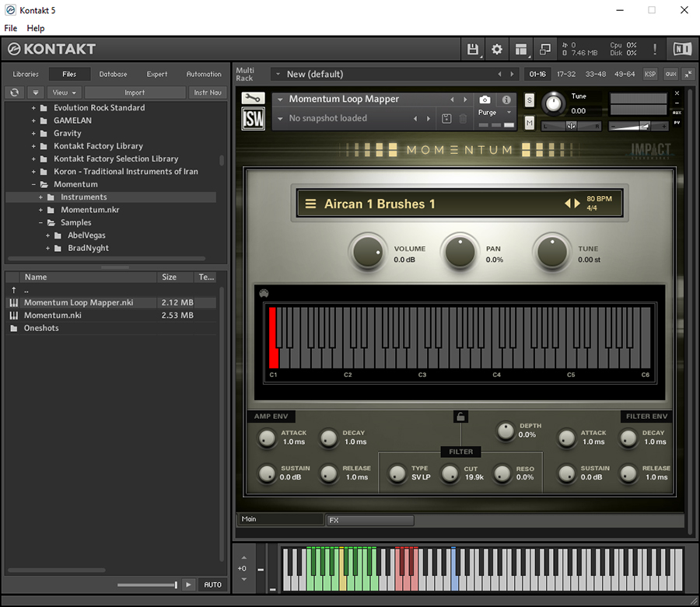This screenshot has height=607, width=700.
Task: Minimize rack headers with the corner arrows icon
Action: click(x=689, y=74)
